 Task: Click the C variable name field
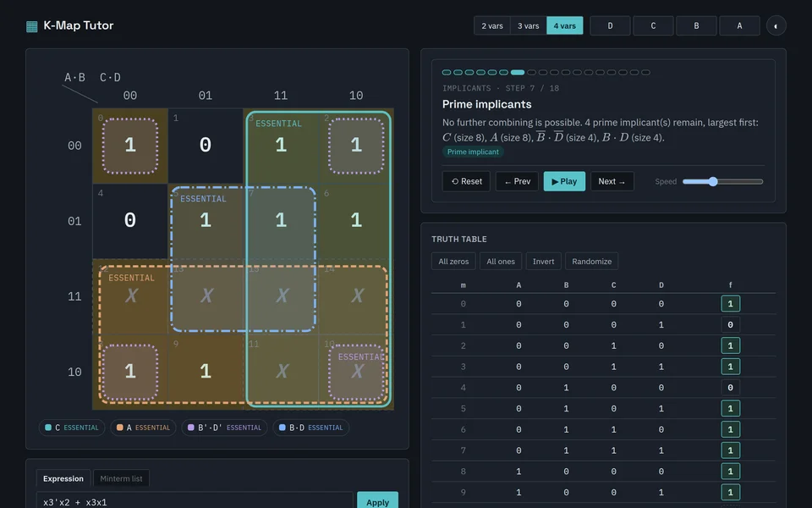(x=653, y=25)
